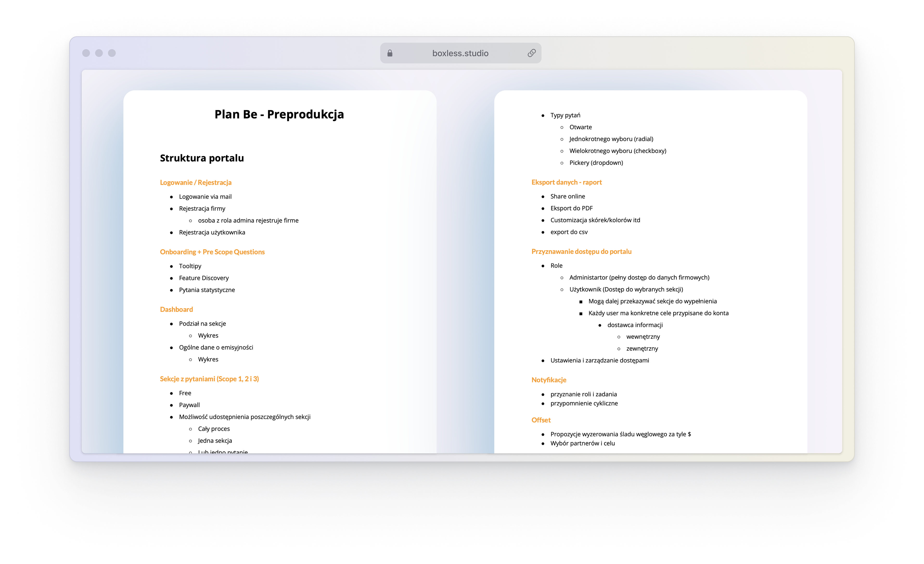Select the Eksport do PDF bullet

coord(571,208)
